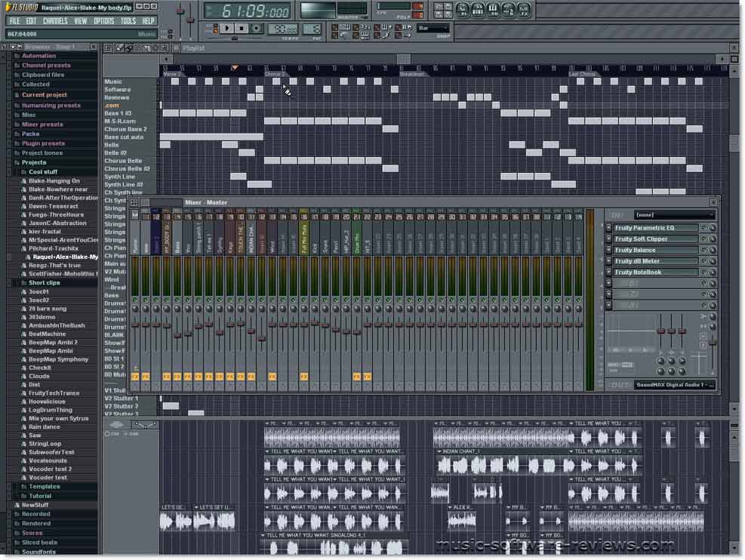Collapse the Projects folder in the browser
745x560 pixels.
(35, 162)
